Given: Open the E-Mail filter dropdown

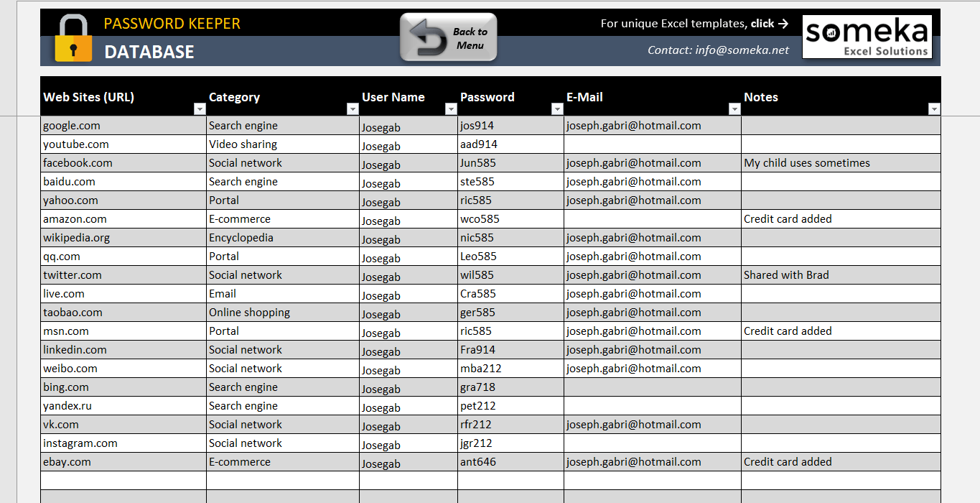Looking at the screenshot, I should click(x=734, y=109).
